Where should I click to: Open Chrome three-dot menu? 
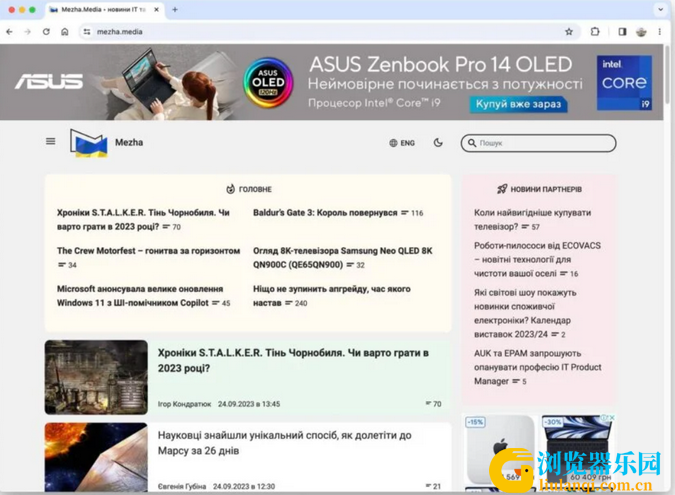[659, 31]
